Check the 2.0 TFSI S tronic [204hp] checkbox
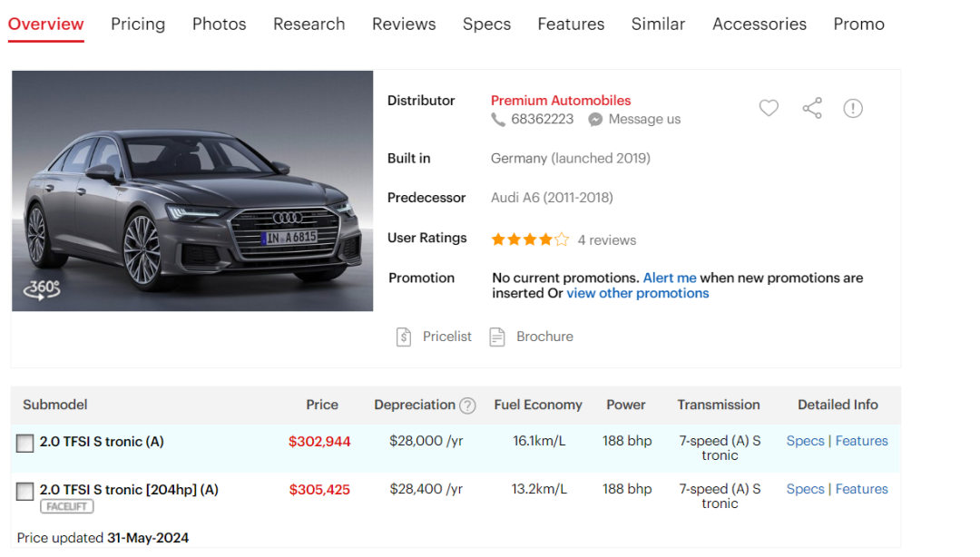980x557 pixels. click(25, 492)
